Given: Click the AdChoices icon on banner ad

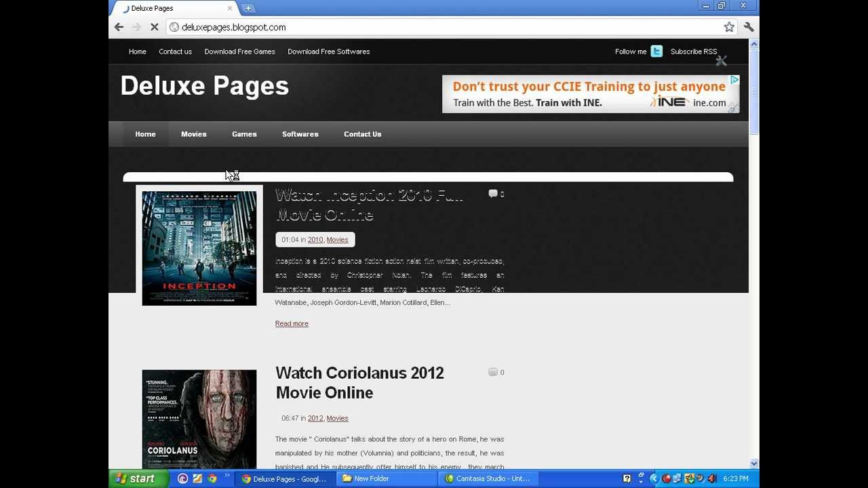Looking at the screenshot, I should coord(734,80).
